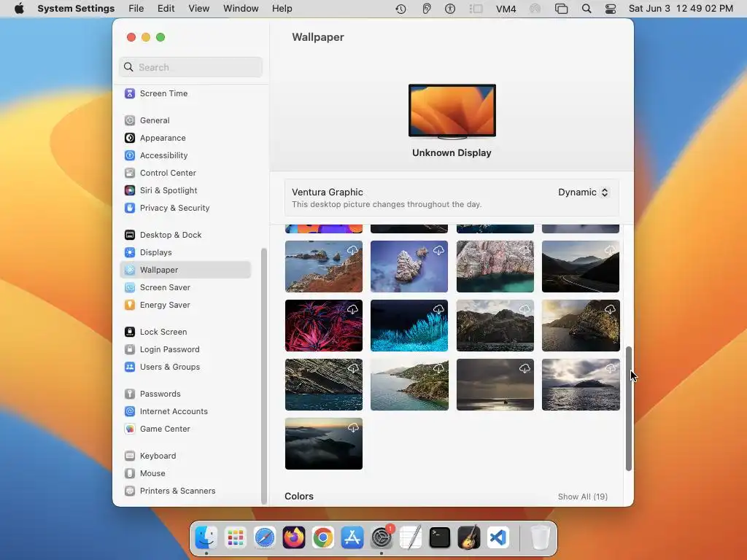Open Screen Saver sidebar icon
Viewport: 747px width, 560px height.
[x=130, y=287]
